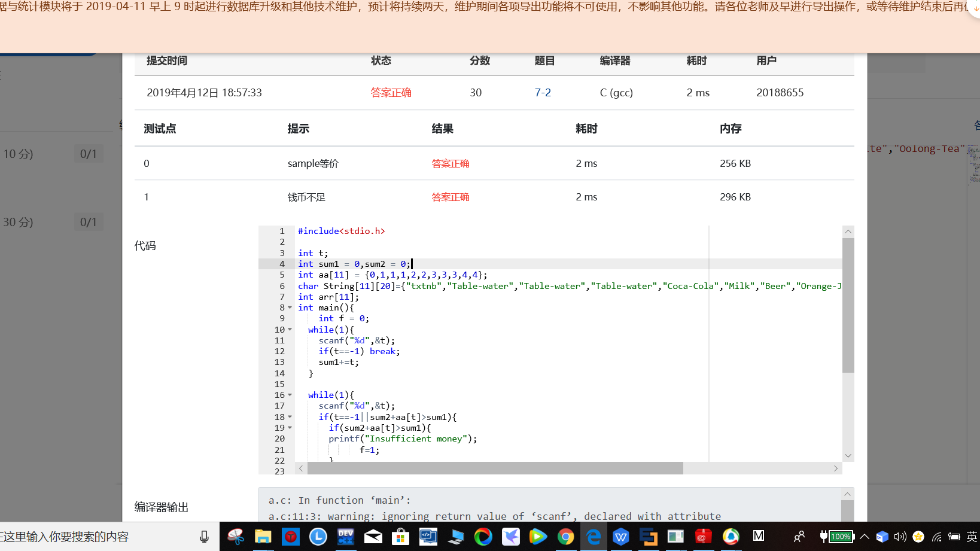980x551 pixels.
Task: Click the 代码 section label
Action: 145,245
